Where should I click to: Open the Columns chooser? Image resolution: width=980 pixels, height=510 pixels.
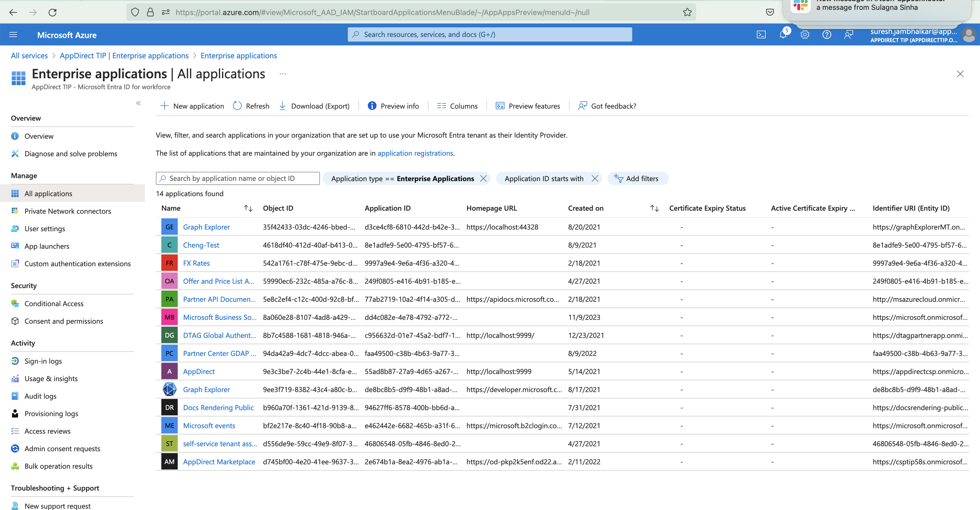pyautogui.click(x=457, y=106)
